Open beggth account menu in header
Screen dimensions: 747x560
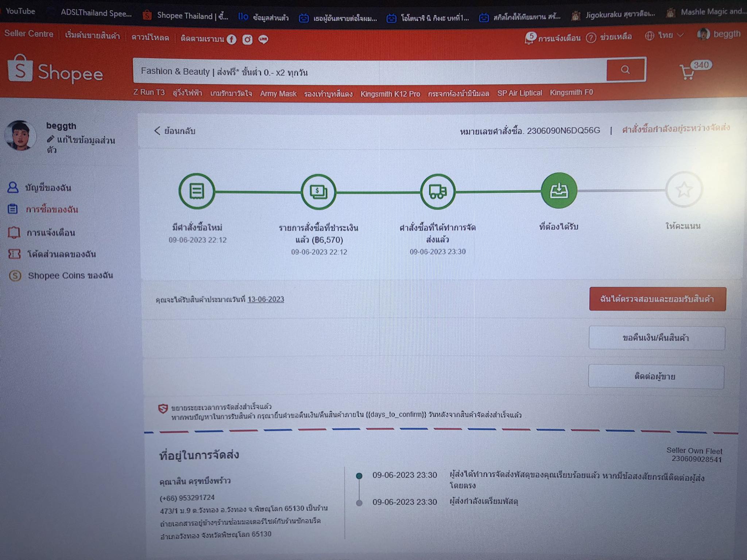pyautogui.click(x=719, y=34)
